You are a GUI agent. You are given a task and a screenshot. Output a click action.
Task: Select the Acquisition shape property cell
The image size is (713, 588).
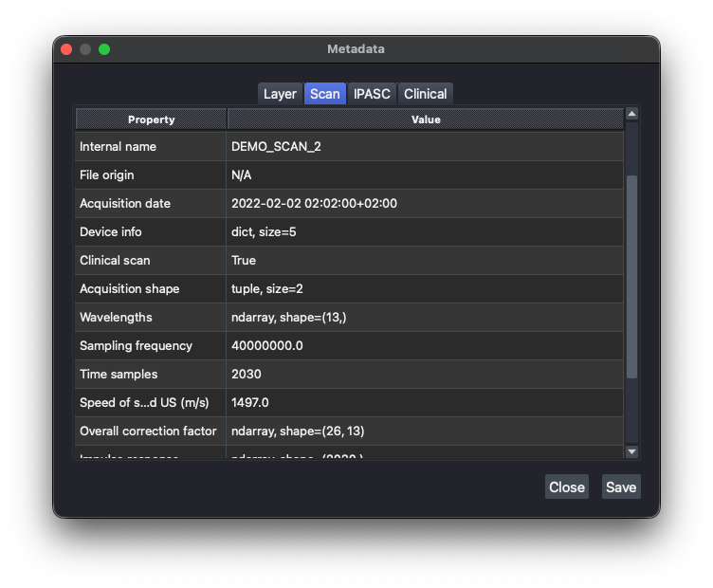point(151,288)
